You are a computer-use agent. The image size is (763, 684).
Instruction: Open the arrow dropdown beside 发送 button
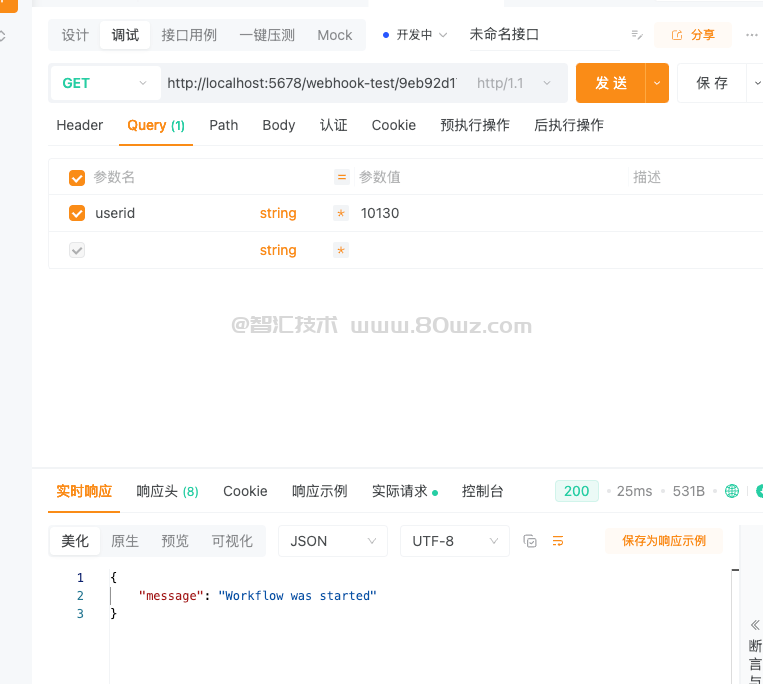coord(657,83)
